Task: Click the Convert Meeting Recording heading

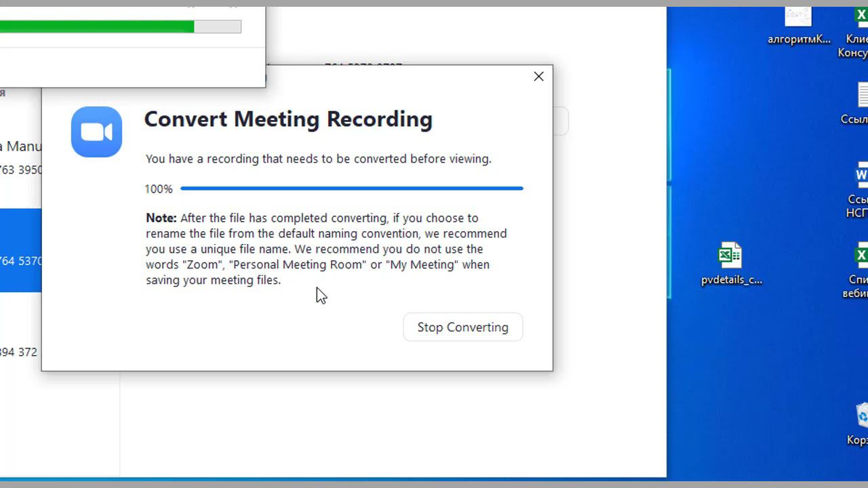Action: tap(288, 119)
